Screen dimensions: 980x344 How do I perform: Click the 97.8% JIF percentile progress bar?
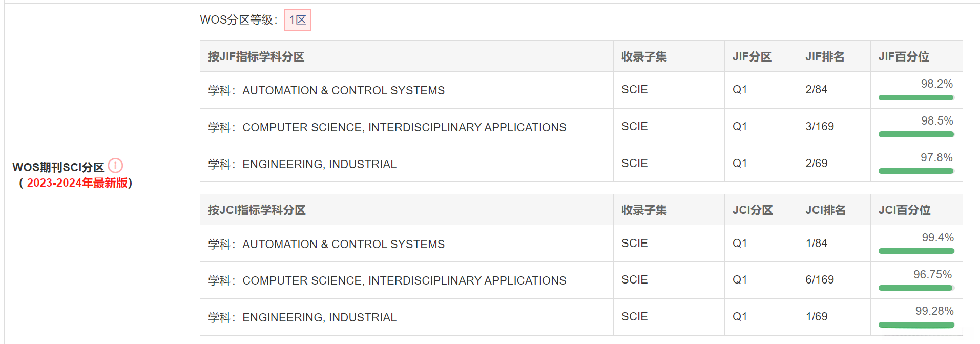(x=916, y=171)
